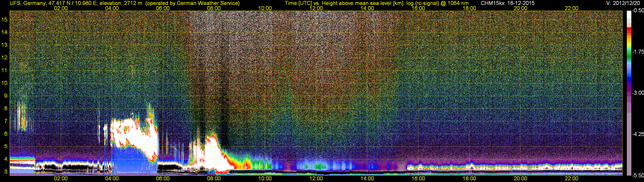Click the height axis label '3.'
The image size is (644, 182).
coord(6,172)
